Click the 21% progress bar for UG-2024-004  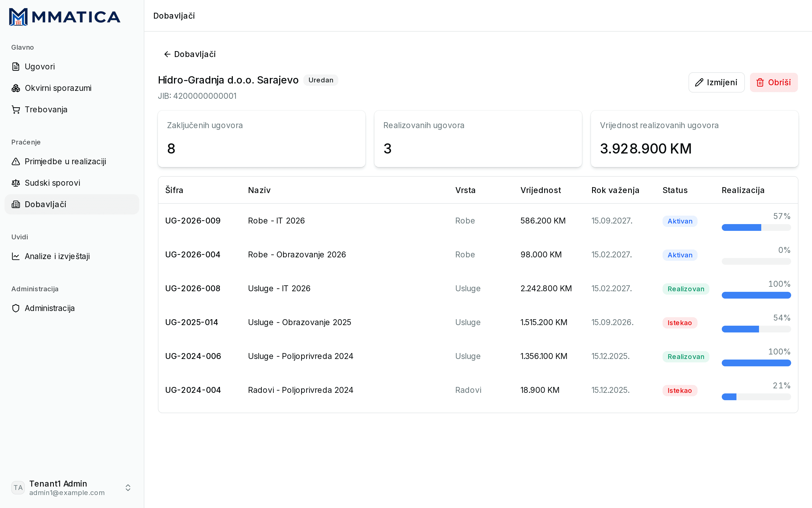(x=756, y=397)
